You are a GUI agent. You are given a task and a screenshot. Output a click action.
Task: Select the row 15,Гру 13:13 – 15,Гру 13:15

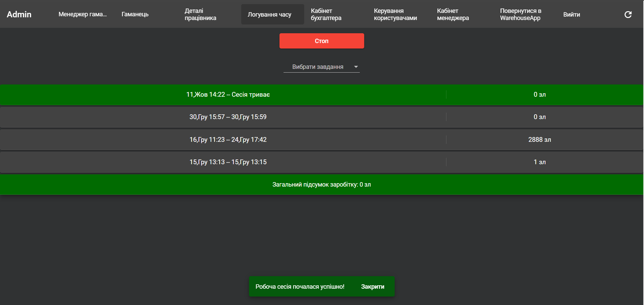pyautogui.click(x=321, y=162)
